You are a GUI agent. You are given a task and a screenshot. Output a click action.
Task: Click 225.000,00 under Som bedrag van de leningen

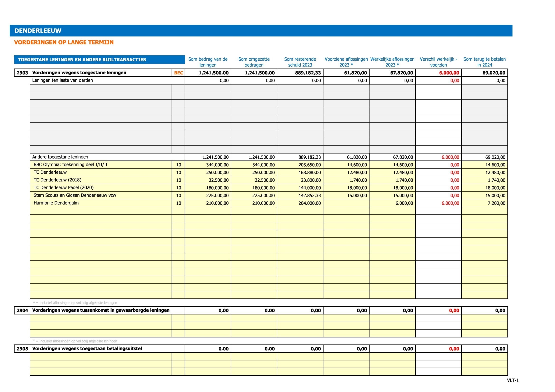pyautogui.click(x=217, y=196)
